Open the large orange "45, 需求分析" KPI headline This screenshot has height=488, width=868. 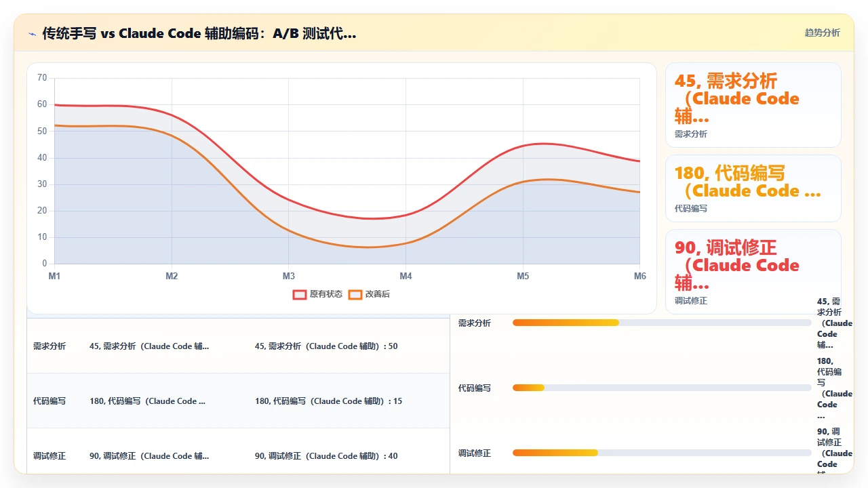[737, 98]
